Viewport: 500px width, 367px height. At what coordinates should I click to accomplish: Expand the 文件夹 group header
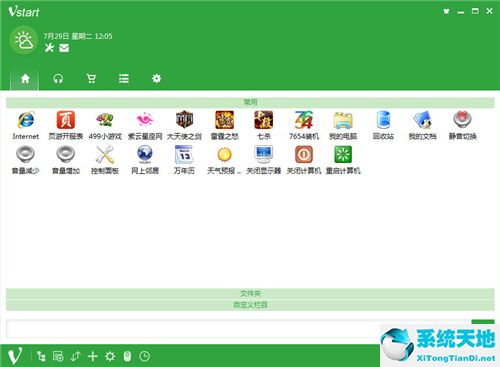click(250, 293)
